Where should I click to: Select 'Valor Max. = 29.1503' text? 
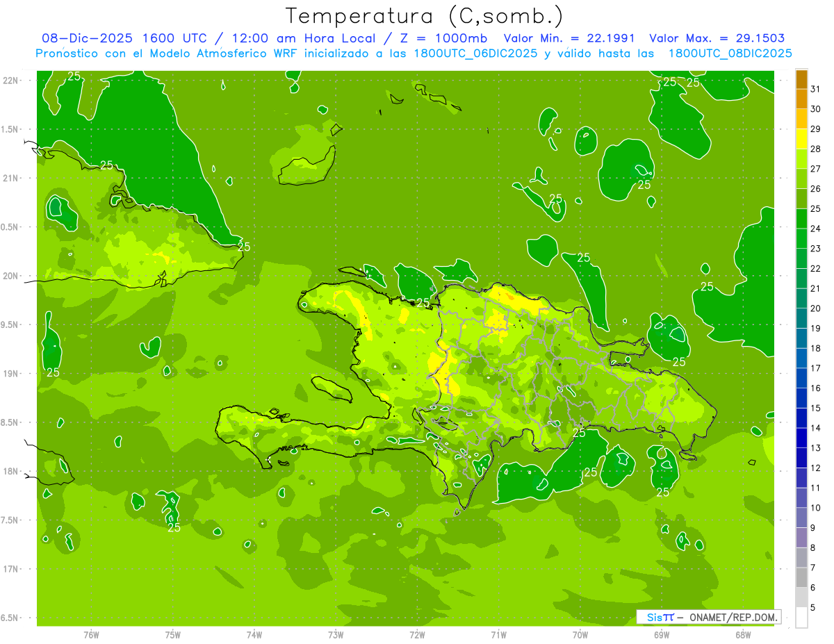717,38
